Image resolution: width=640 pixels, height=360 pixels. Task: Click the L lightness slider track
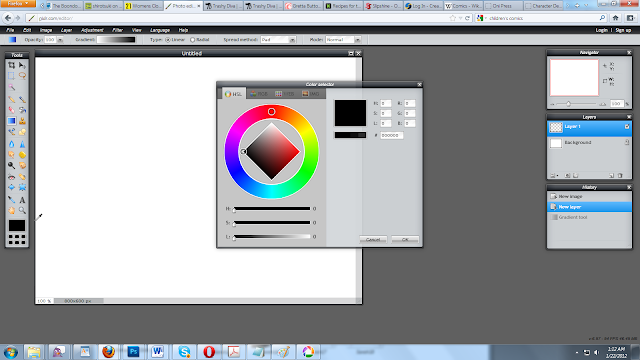pos(272,237)
